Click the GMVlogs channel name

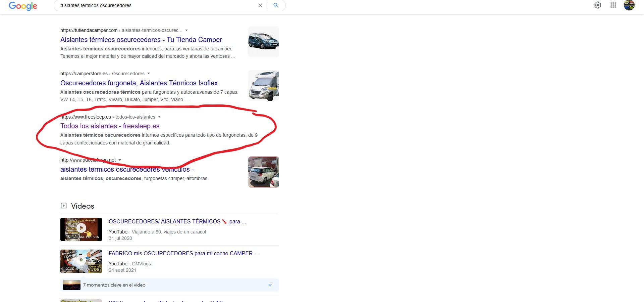(x=141, y=264)
